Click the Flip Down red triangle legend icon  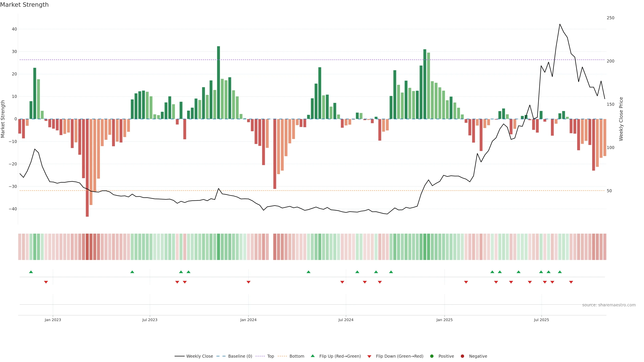coord(369,356)
